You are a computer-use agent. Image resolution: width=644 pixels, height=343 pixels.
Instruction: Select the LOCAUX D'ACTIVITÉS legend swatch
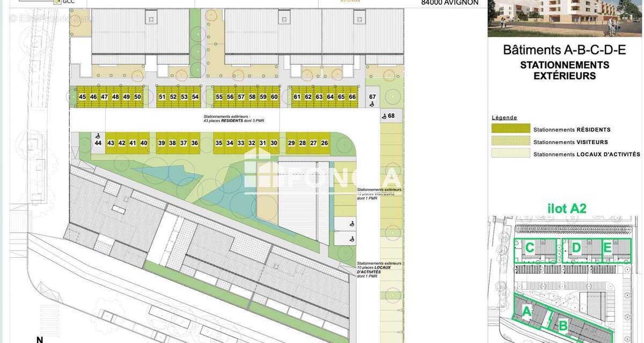tap(510, 154)
